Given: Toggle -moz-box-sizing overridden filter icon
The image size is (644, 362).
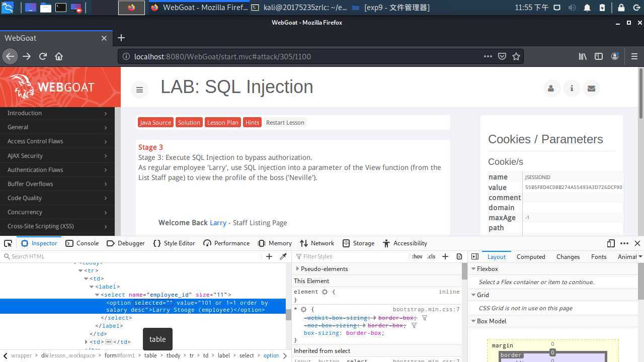Looking at the screenshot, I should tap(414, 326).
